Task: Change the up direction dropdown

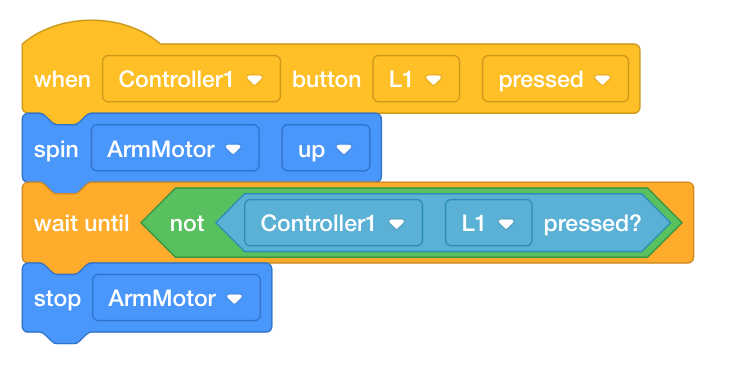Action: [326, 149]
